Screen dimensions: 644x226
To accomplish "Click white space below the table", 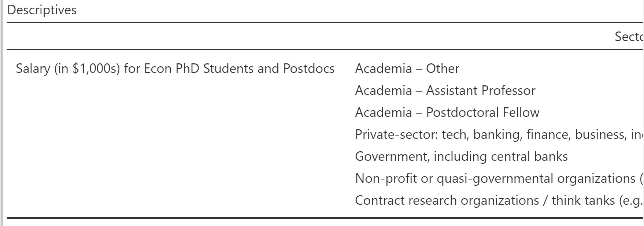I will [x=325, y=223].
